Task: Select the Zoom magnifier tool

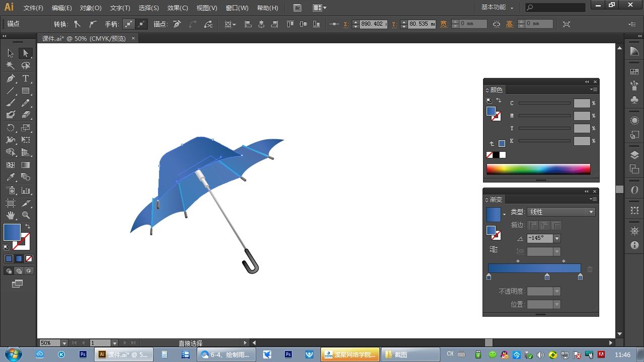Action: click(26, 215)
